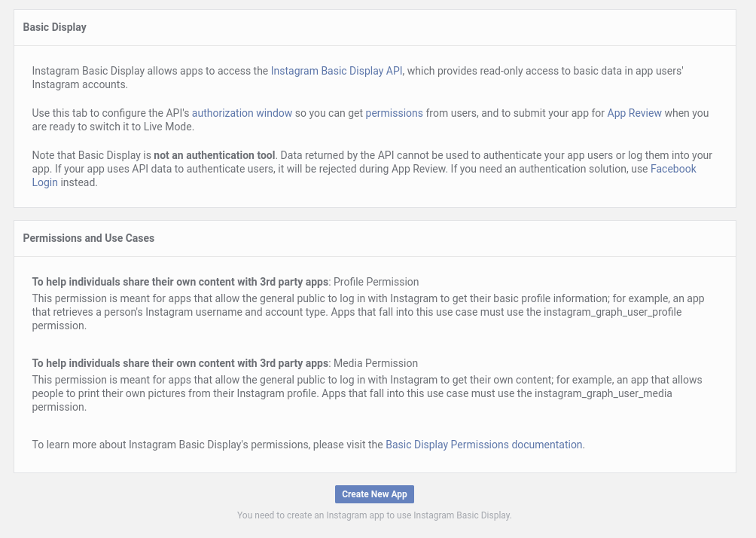Visit Basic Display Permissions documentation link
Viewport: 756px width, 538px height.
click(483, 445)
